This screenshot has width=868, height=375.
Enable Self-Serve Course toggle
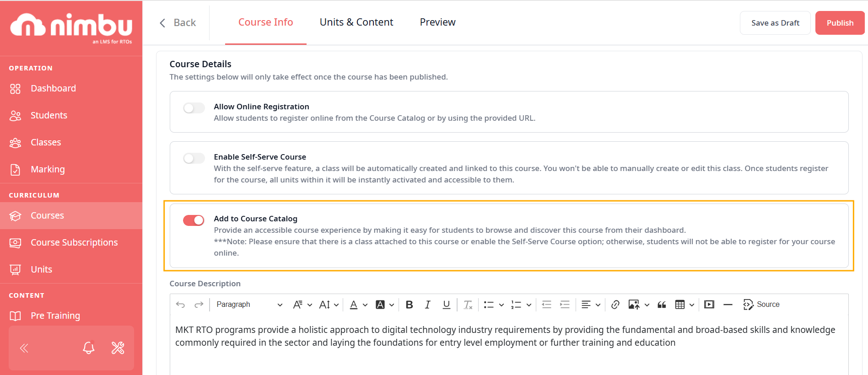pos(194,158)
